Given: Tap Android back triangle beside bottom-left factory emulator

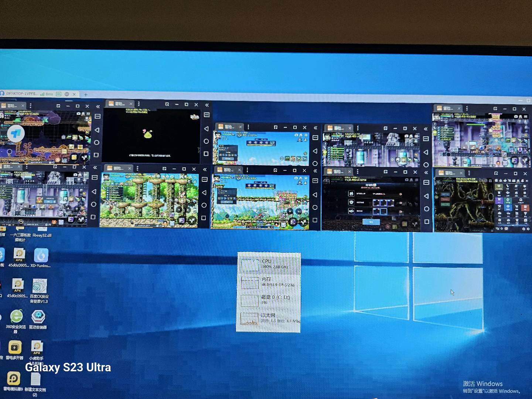Looking at the screenshot, I should (94, 191).
